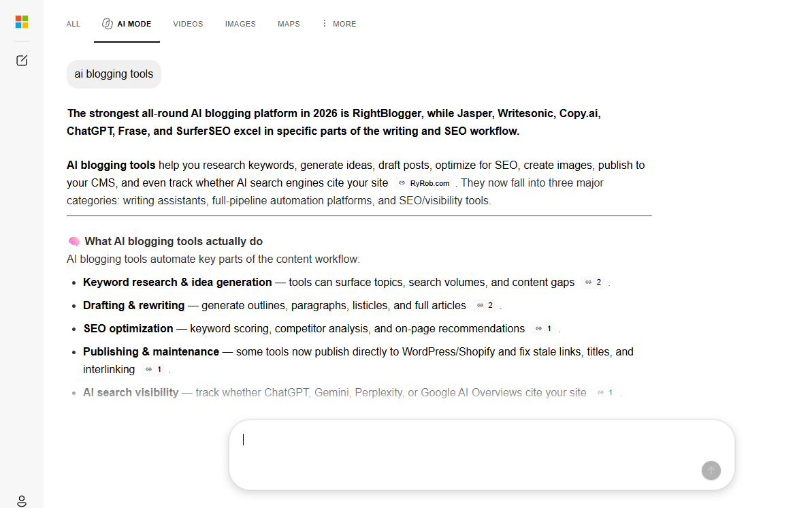Click the 'ai blogging tools' query bubble
Screen dimensions: 812x508
coord(114,74)
